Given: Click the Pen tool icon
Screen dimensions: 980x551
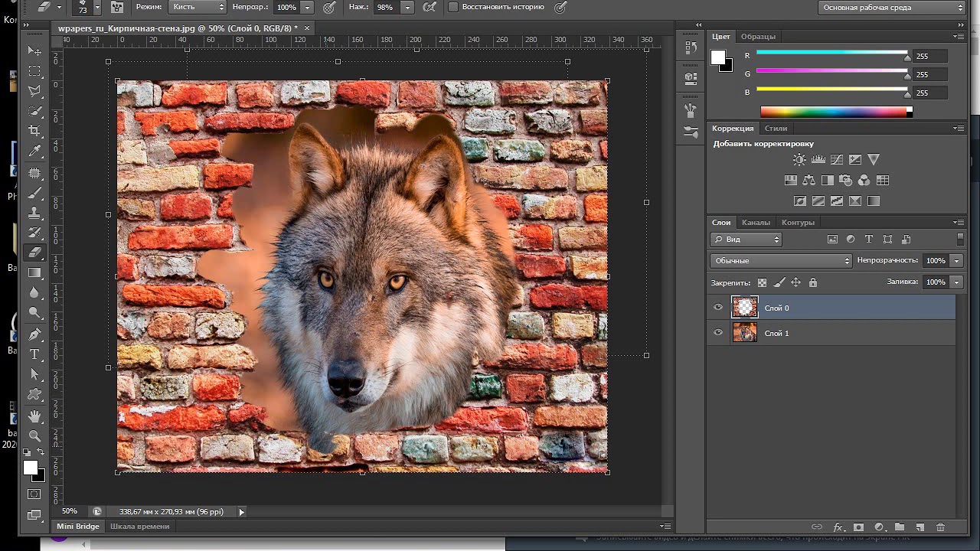Looking at the screenshot, I should pos(34,334).
